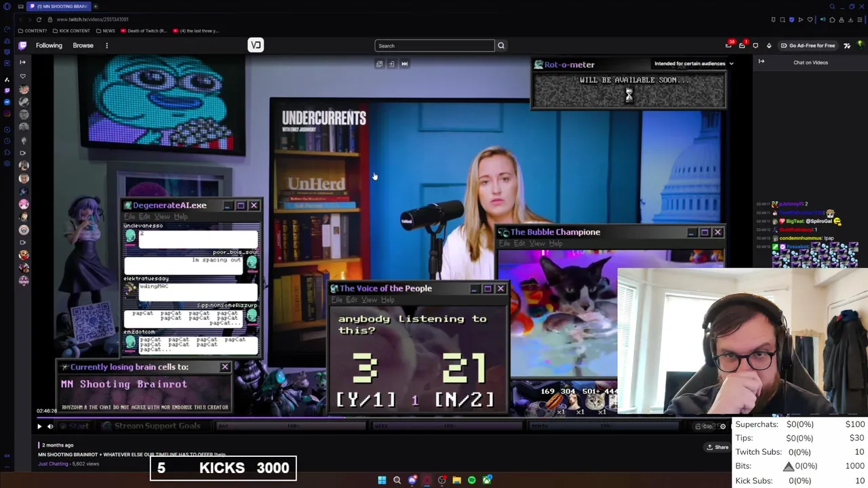The height and width of the screenshot is (488, 868).
Task: Select the MN SHOOTING BRAIN browser tab
Action: (59, 6)
